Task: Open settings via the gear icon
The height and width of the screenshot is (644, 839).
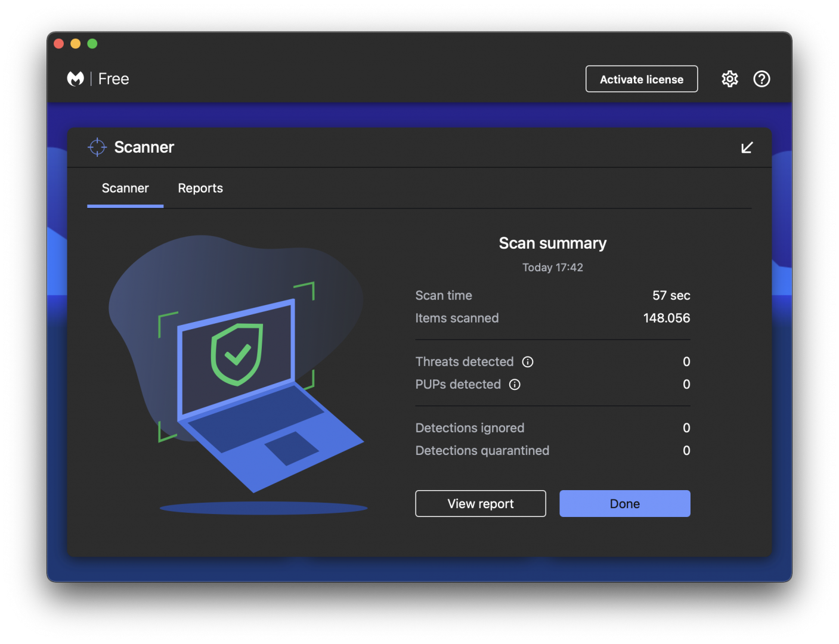Action: pyautogui.click(x=730, y=79)
